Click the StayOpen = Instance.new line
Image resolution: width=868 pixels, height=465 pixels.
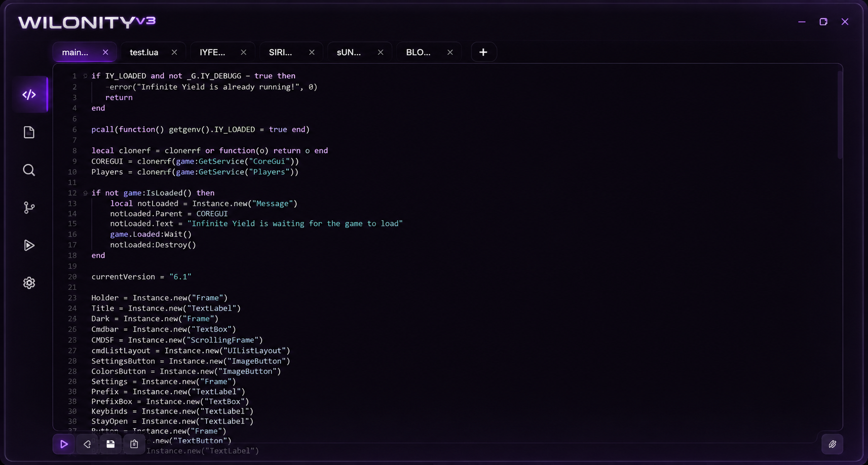click(x=172, y=421)
